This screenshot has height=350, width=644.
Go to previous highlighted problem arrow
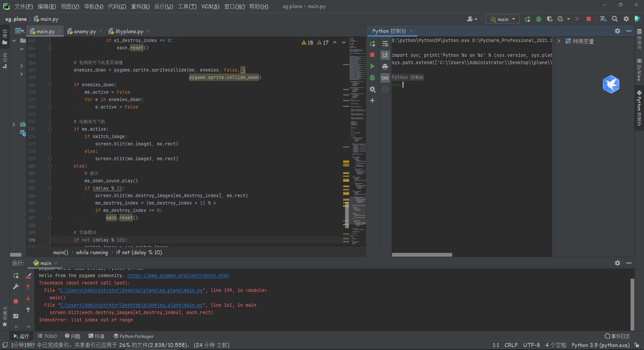335,42
